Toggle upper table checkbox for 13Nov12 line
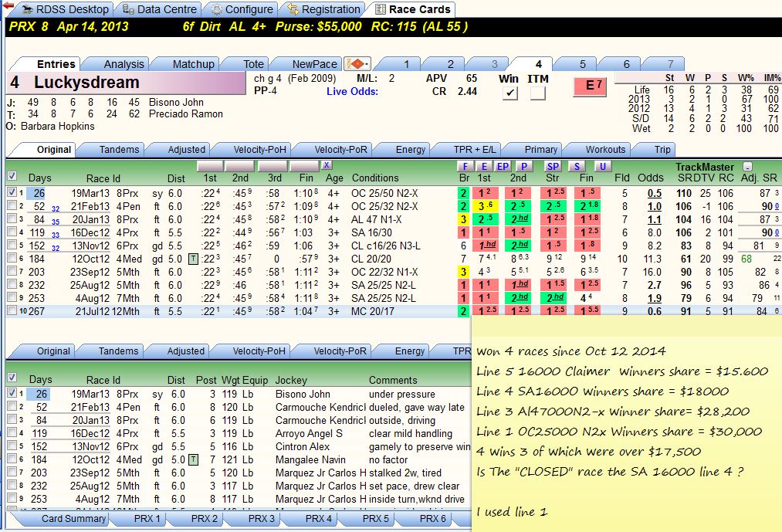Image resolution: width=782 pixels, height=532 pixels. pos(12,245)
